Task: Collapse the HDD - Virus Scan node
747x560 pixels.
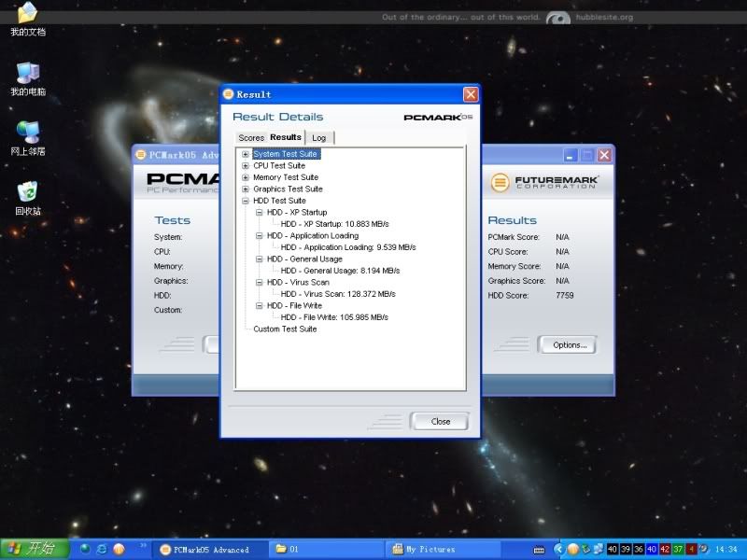Action: coord(260,282)
